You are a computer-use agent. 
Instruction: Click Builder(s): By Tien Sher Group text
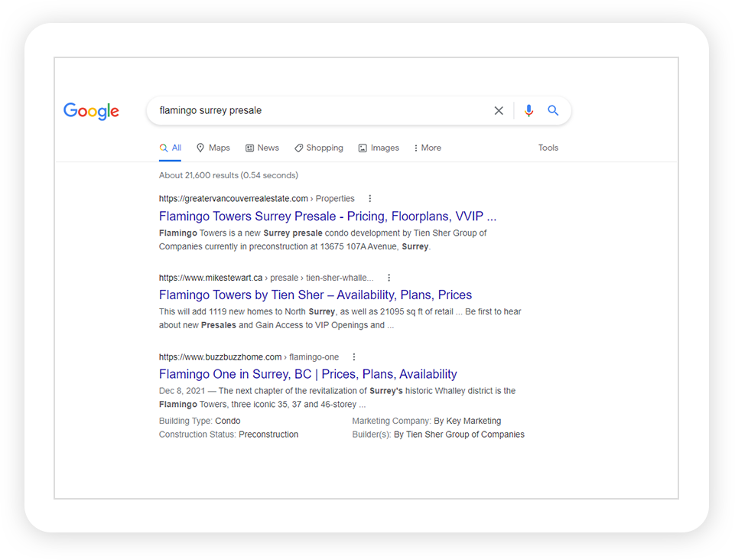point(438,435)
